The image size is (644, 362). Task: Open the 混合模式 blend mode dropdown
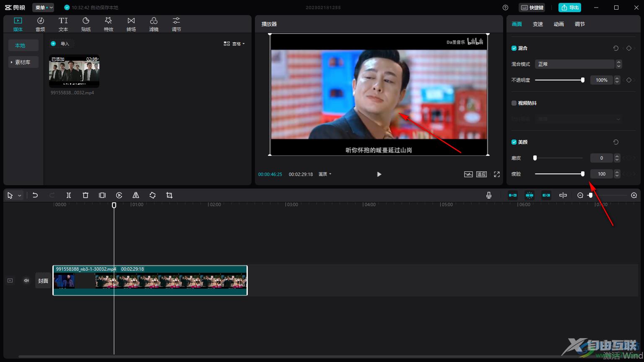[x=578, y=64]
